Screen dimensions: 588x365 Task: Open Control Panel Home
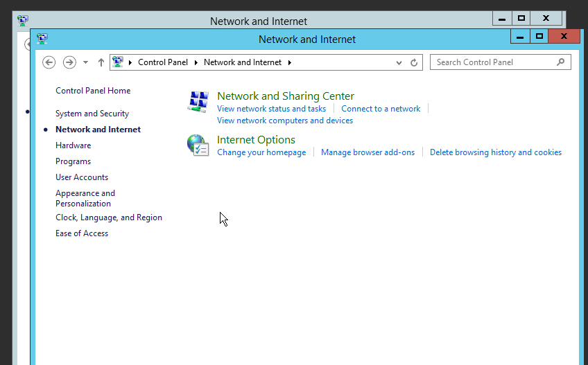[93, 91]
